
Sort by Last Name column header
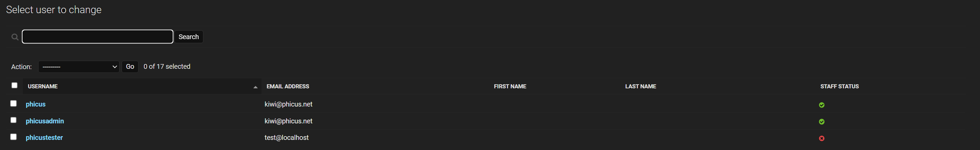point(640,87)
